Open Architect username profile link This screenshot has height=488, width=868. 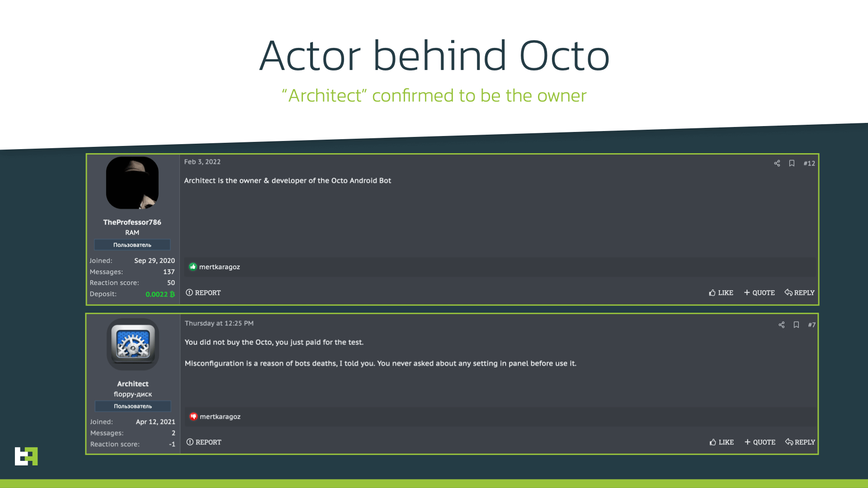click(133, 384)
